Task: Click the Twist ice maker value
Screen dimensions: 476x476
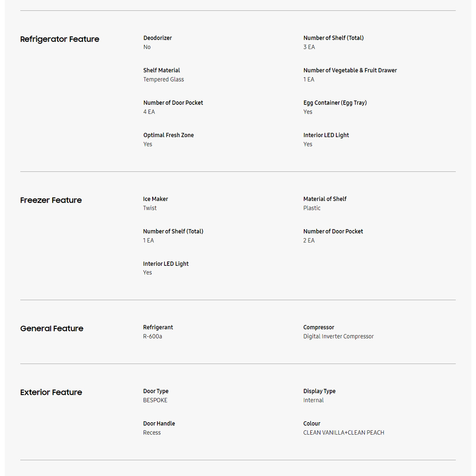Action: pos(149,208)
